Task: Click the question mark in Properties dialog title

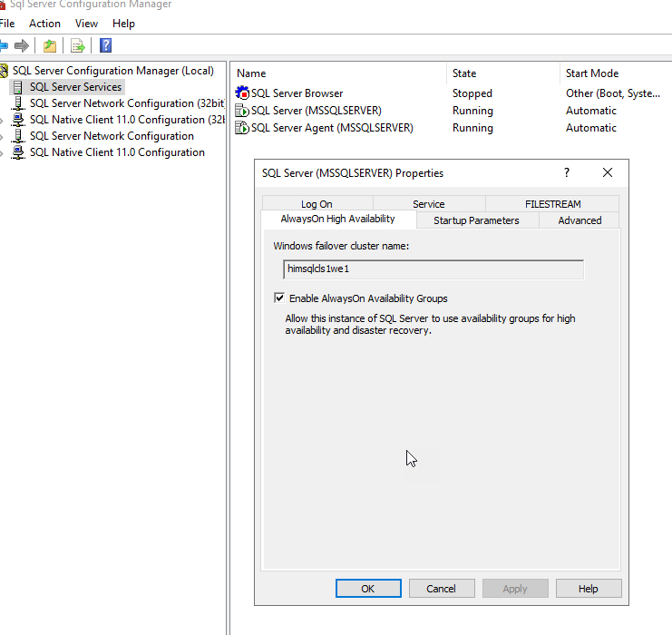Action: point(567,172)
